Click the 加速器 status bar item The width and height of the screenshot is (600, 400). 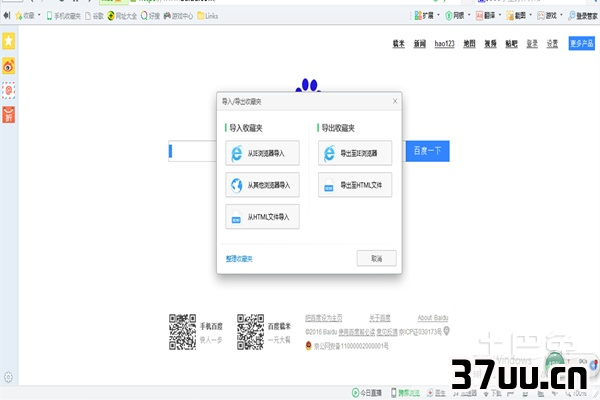click(465, 393)
